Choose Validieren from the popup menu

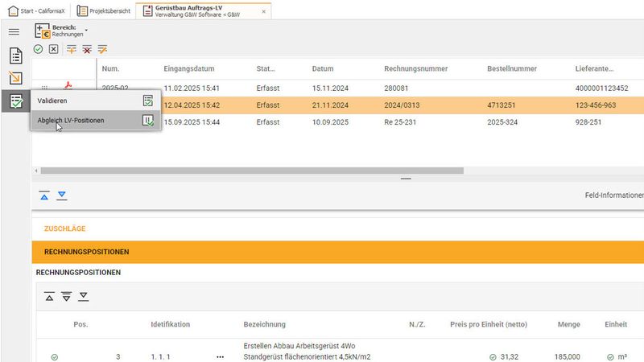click(96, 101)
